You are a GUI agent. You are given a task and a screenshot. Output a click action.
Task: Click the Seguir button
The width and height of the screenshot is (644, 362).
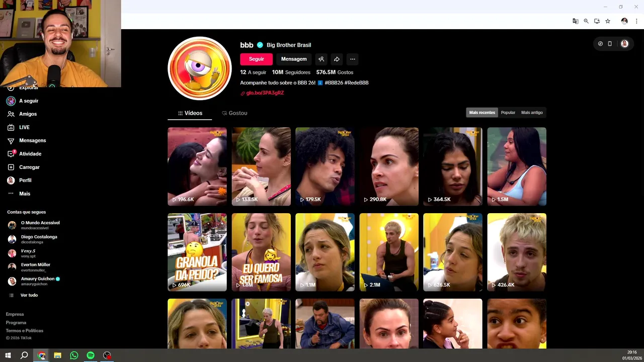[x=256, y=59]
